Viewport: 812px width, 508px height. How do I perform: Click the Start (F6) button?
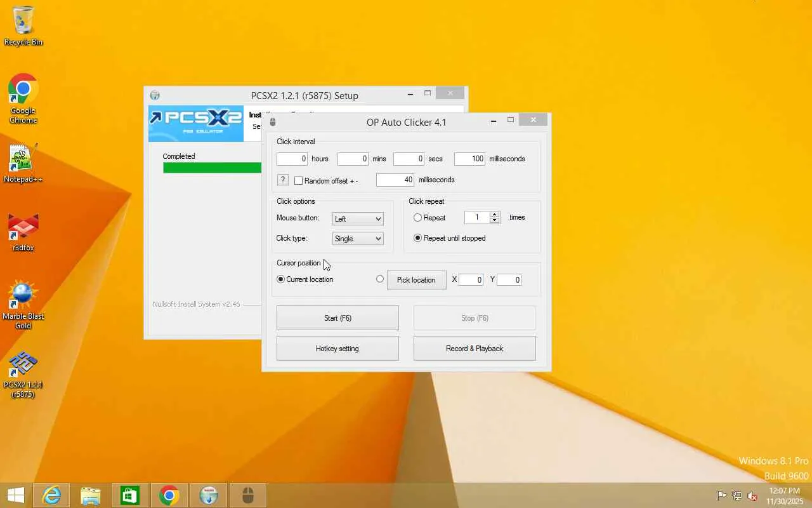[x=337, y=318]
